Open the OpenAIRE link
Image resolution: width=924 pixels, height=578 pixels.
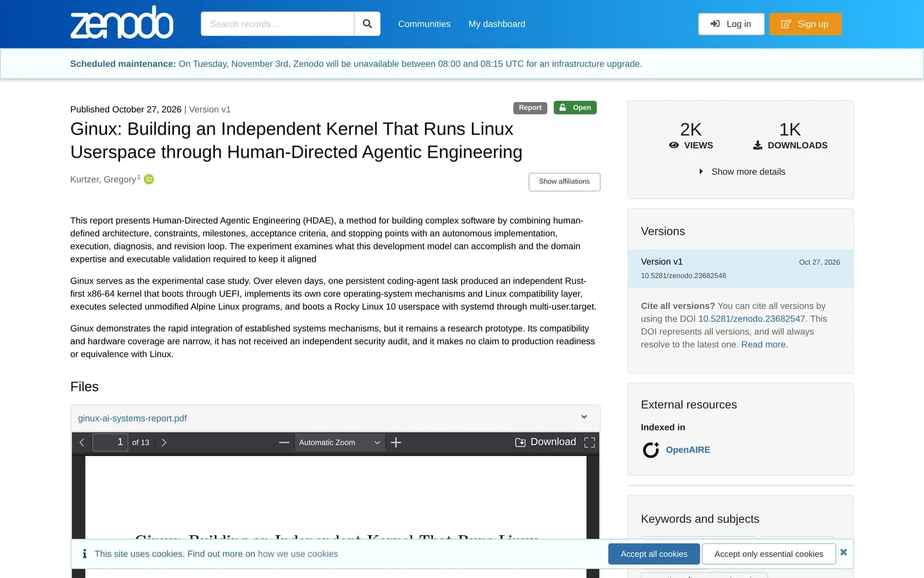[x=688, y=450]
